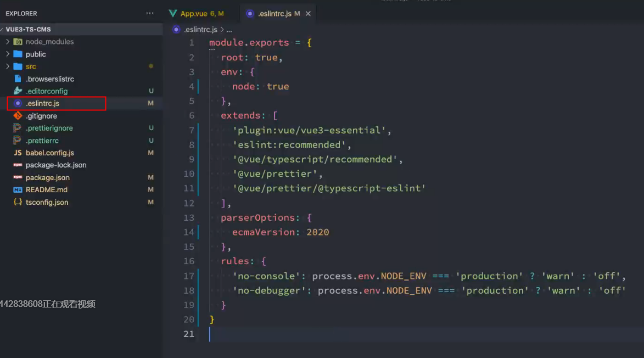The height and width of the screenshot is (358, 644).
Task: Click the 'no-console' rule key
Action: [x=266, y=276]
